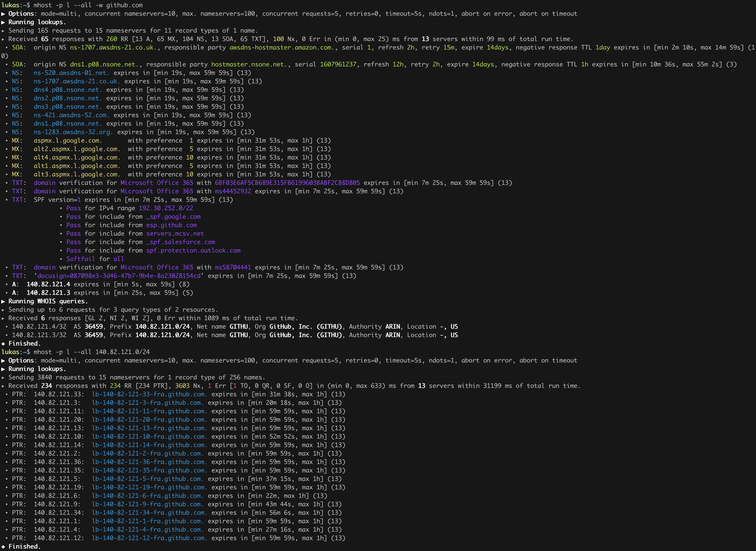Click triangle marker before first Options line

(3, 14)
